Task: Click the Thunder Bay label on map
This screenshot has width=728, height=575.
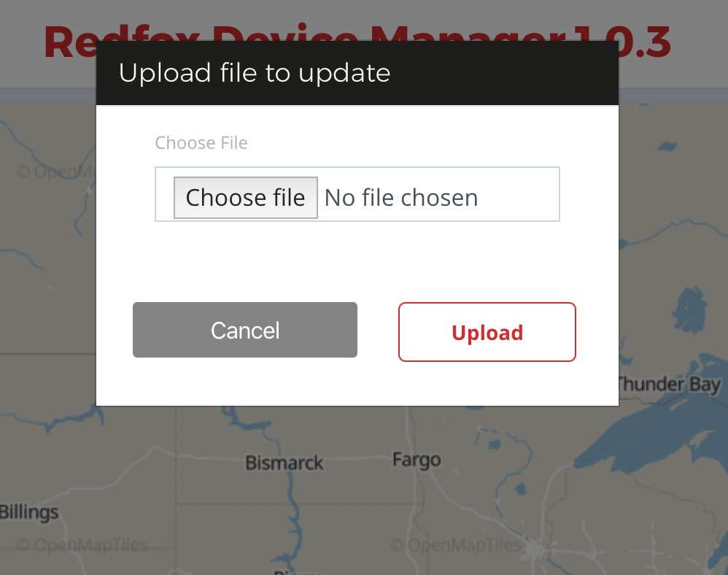Action: pyautogui.click(x=670, y=385)
